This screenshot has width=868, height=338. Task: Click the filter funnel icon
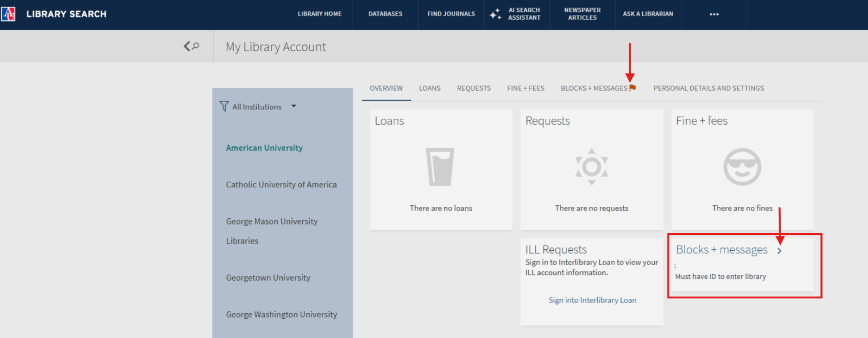click(224, 106)
